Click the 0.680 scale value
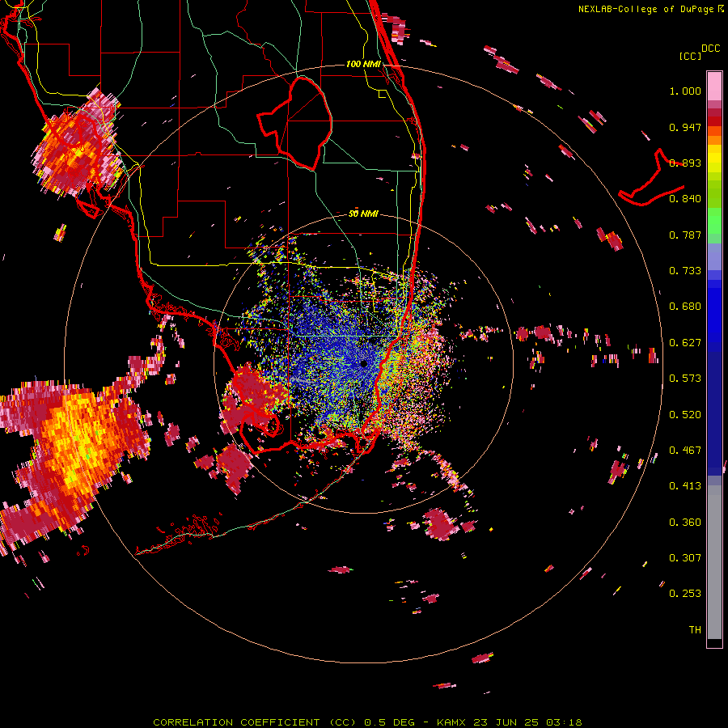 [685, 307]
